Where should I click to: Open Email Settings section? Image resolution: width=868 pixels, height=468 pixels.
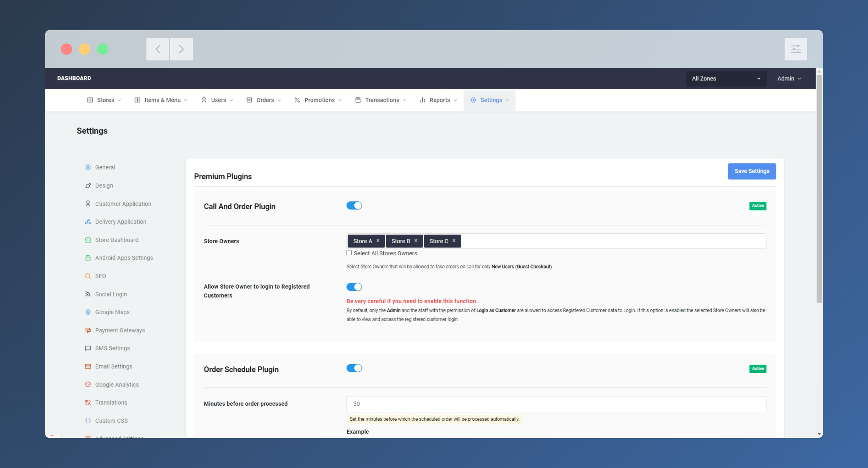[x=114, y=366]
